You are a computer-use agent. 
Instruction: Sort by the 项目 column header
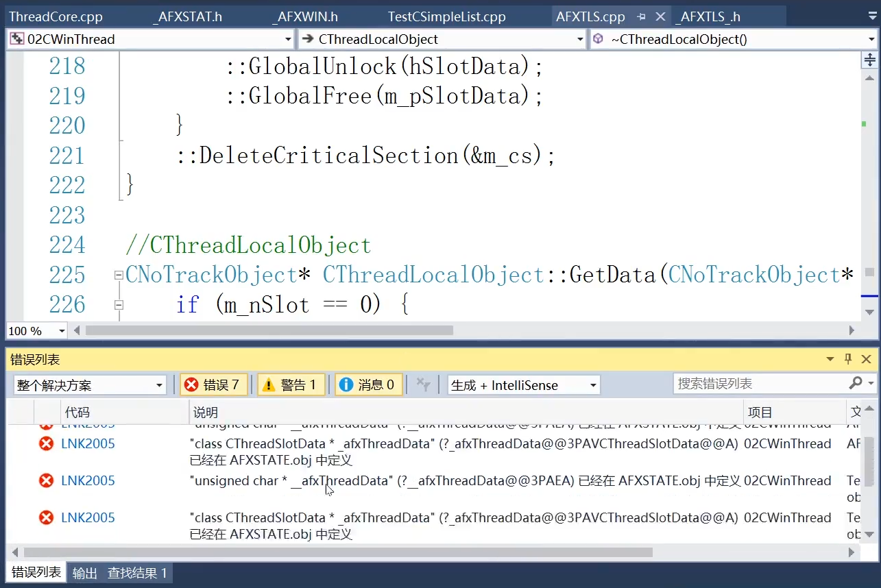pyautogui.click(x=795, y=413)
